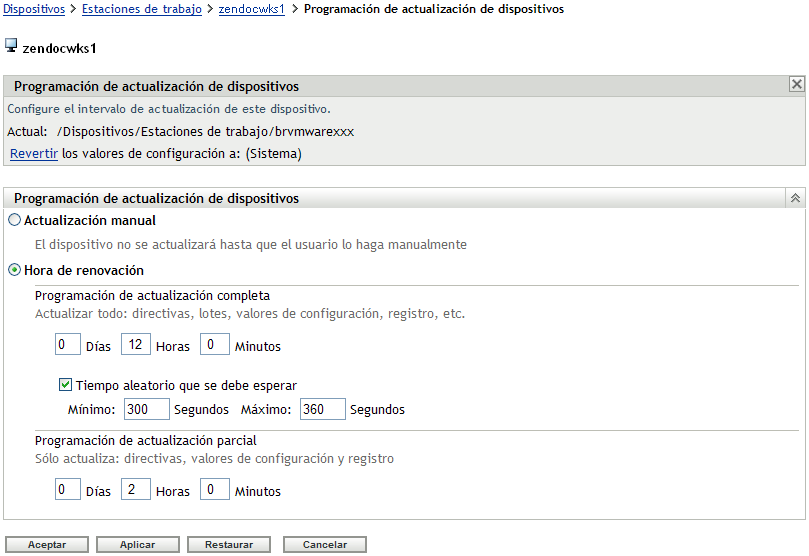
Task: Focus the partial refresh Horas field showing 2
Action: click(x=136, y=489)
